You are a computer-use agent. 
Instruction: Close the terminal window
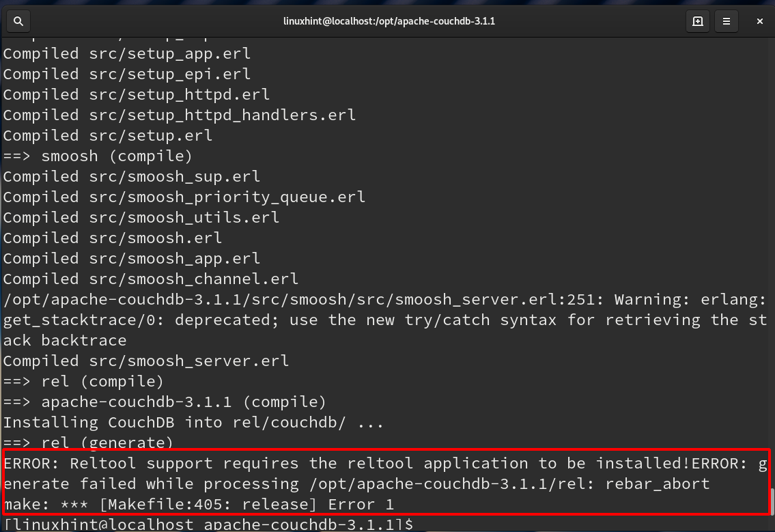pos(759,21)
